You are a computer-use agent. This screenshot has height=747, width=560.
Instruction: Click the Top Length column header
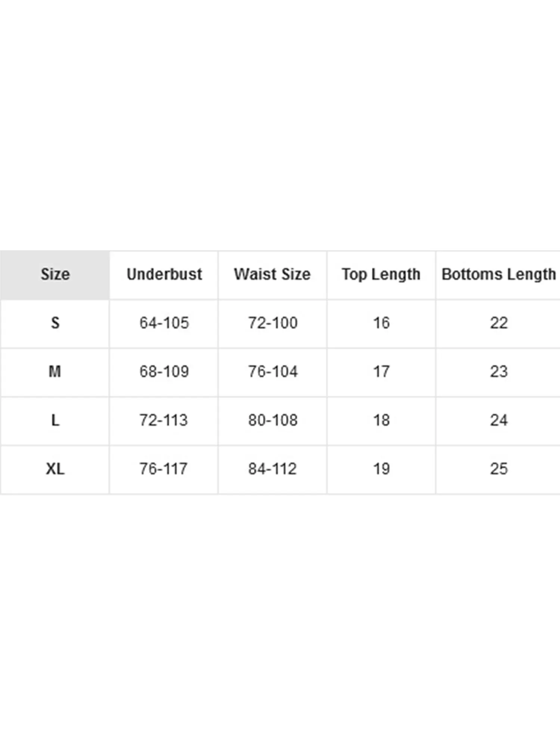click(x=381, y=275)
